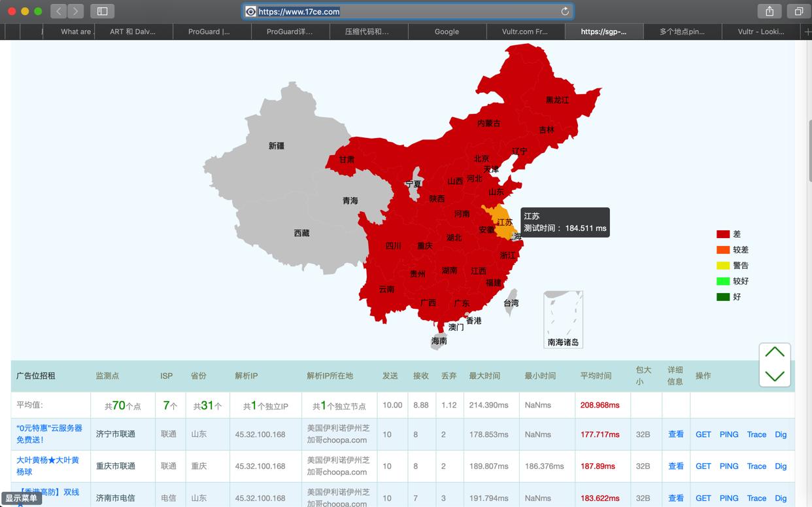Click PING in the 重庆市联通 row
This screenshot has width=812, height=507.
(x=729, y=466)
